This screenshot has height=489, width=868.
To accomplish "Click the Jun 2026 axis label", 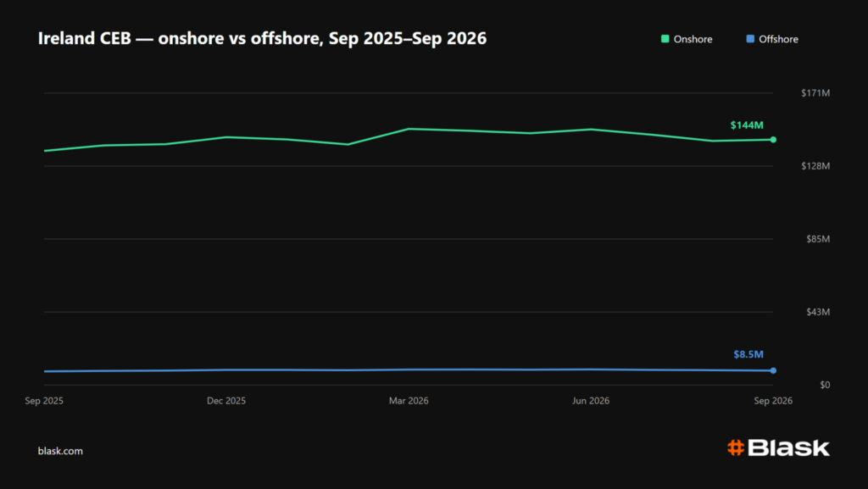I will click(591, 401).
